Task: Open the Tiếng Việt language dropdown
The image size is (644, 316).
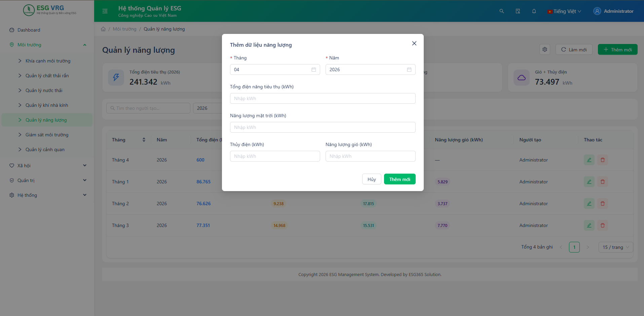Action: click(564, 11)
